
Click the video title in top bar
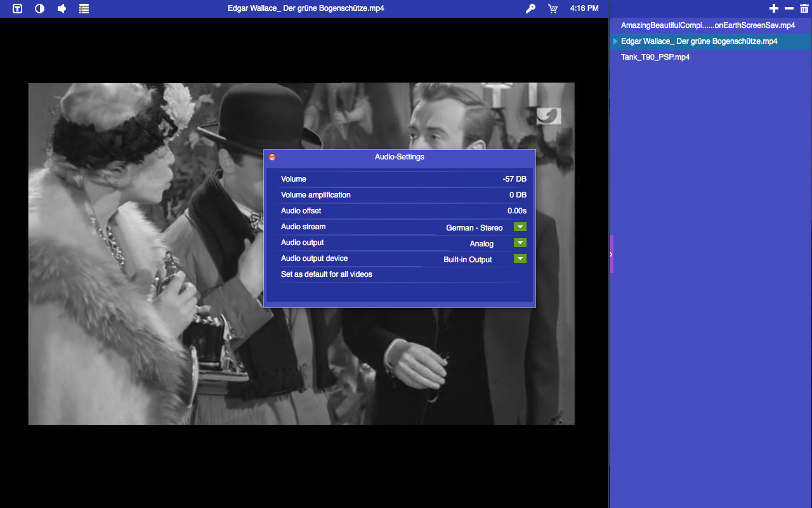(x=306, y=8)
